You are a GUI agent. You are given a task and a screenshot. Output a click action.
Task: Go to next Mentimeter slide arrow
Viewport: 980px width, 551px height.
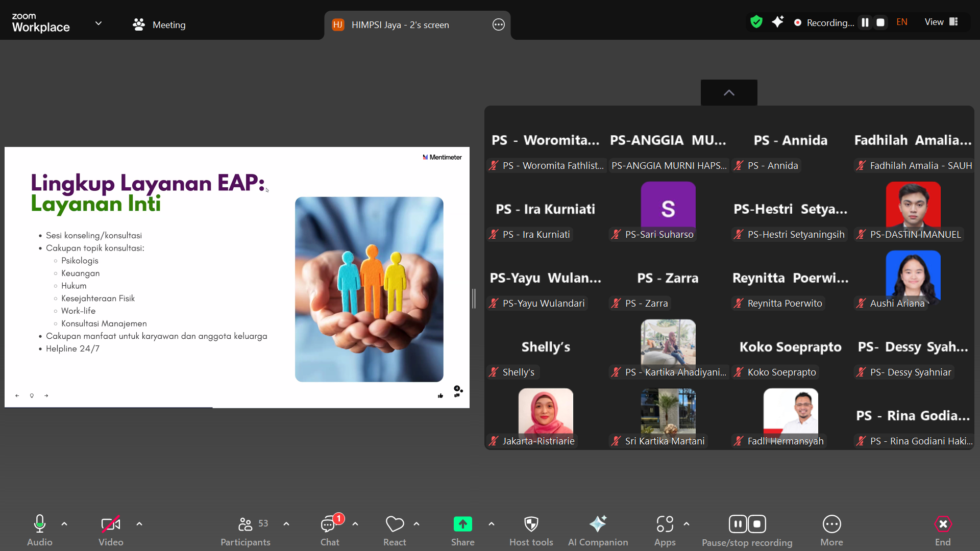(46, 395)
